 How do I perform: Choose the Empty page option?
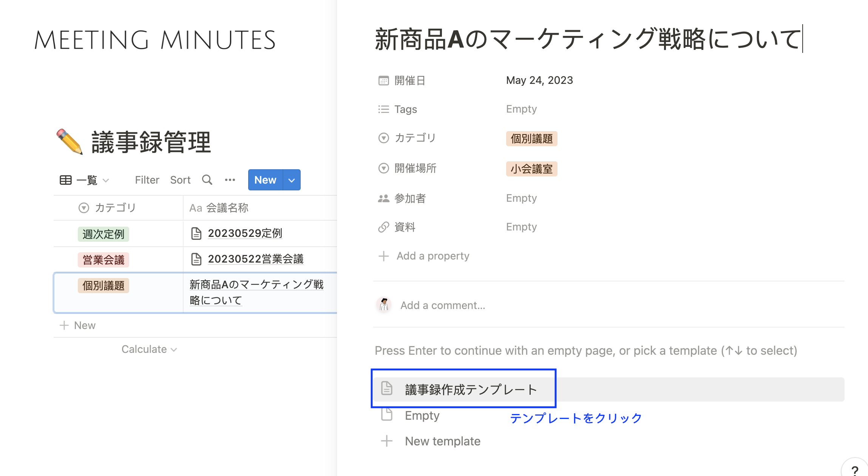(x=422, y=416)
